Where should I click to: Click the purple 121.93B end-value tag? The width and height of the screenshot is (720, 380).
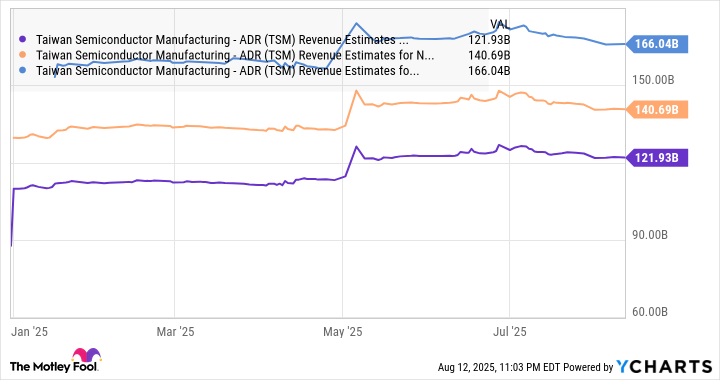tap(657, 158)
